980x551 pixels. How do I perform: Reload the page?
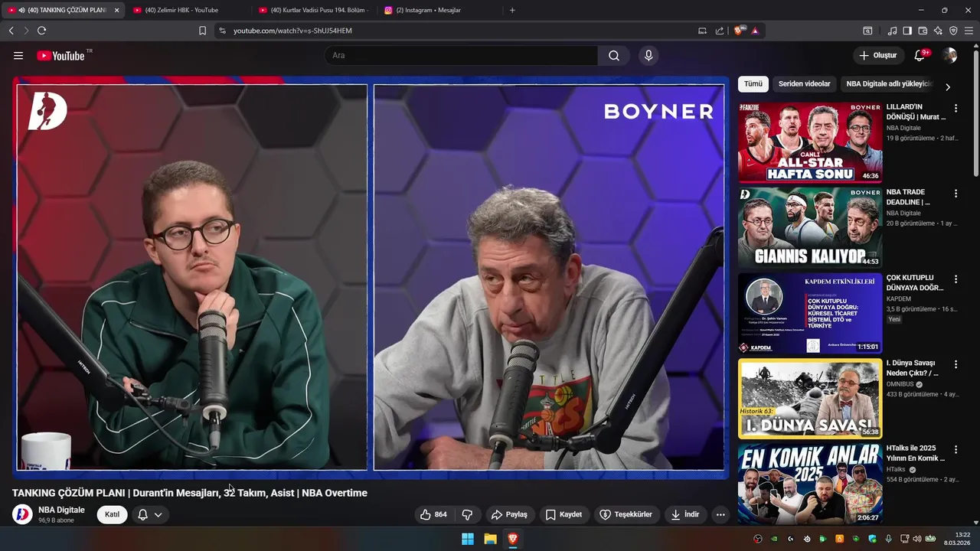click(x=41, y=31)
